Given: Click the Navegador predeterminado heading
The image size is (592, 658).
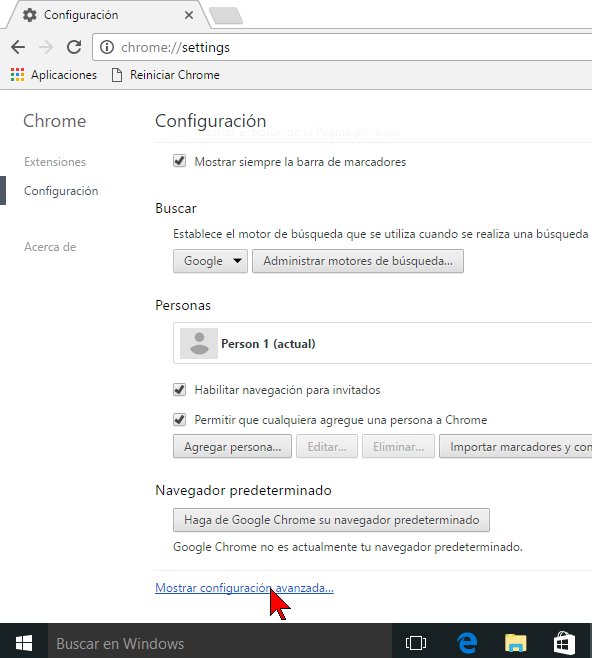Looking at the screenshot, I should pos(243,490).
